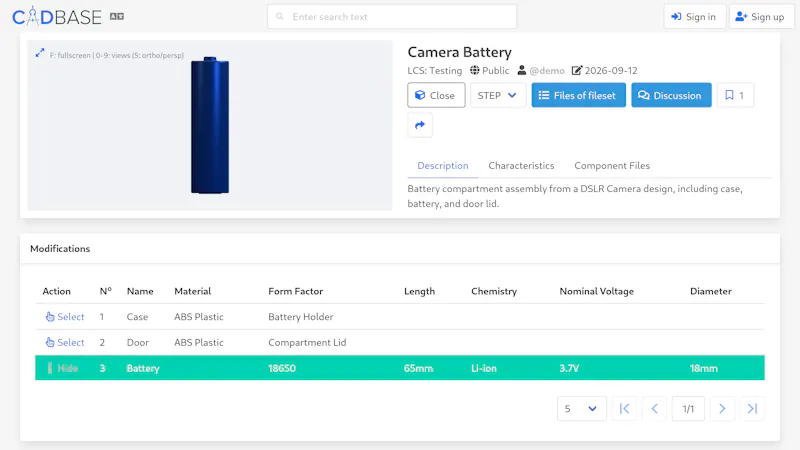Screen dimensions: 800x450
Task: Click the 18650 form factor cell
Action: tap(282, 368)
